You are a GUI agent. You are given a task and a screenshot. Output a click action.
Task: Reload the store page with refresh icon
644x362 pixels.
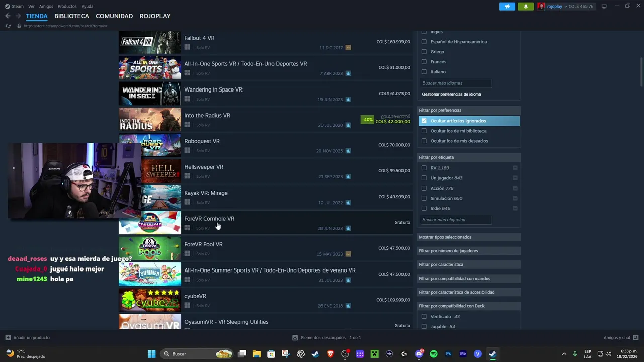pos(8,26)
